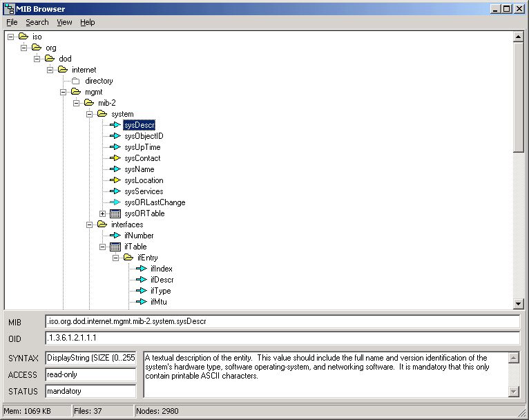Viewport: 529px width, 420px height.
Task: Click the cyan arrow icon beside sysObjectID
Action: click(115, 136)
